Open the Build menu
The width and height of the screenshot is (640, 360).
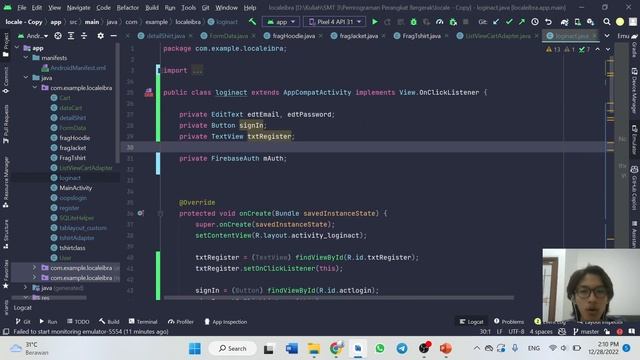pos(152,7)
